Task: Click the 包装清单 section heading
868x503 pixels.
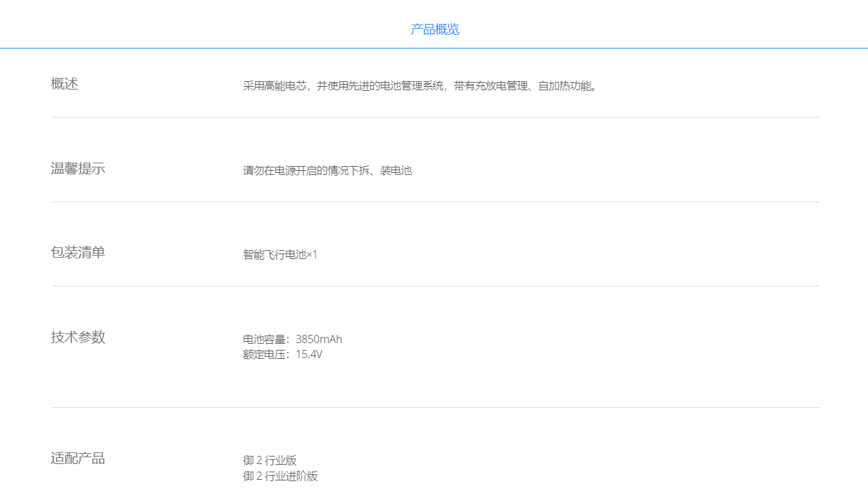Action: [78, 253]
